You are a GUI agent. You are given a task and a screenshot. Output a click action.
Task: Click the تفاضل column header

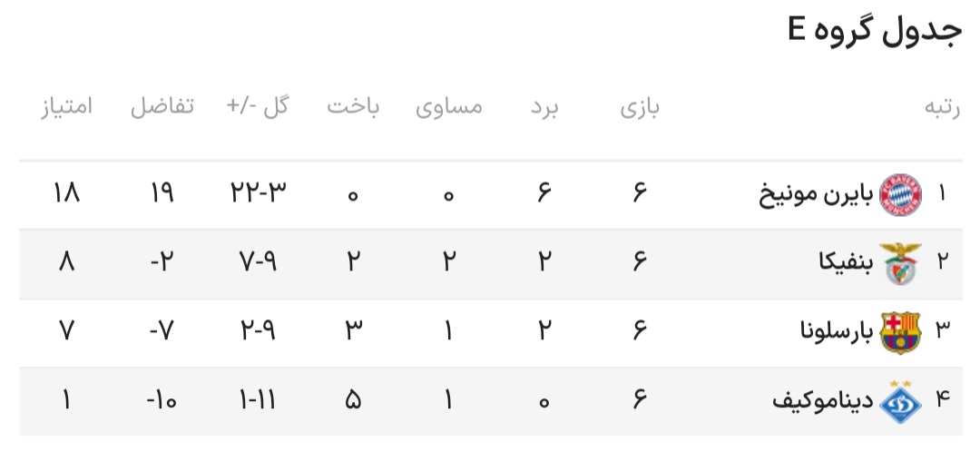pos(162,106)
